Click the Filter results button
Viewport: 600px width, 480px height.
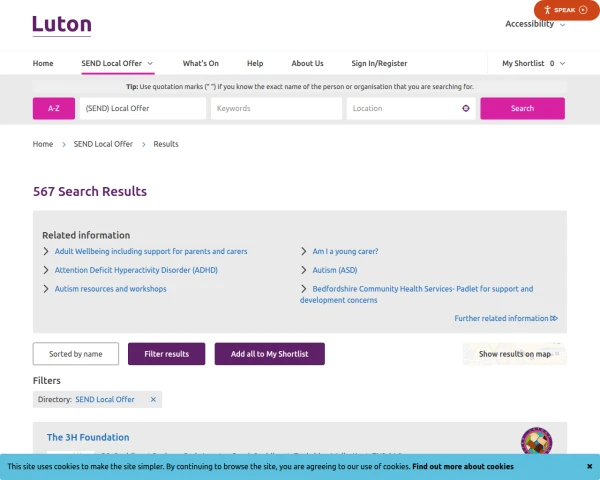pos(166,354)
